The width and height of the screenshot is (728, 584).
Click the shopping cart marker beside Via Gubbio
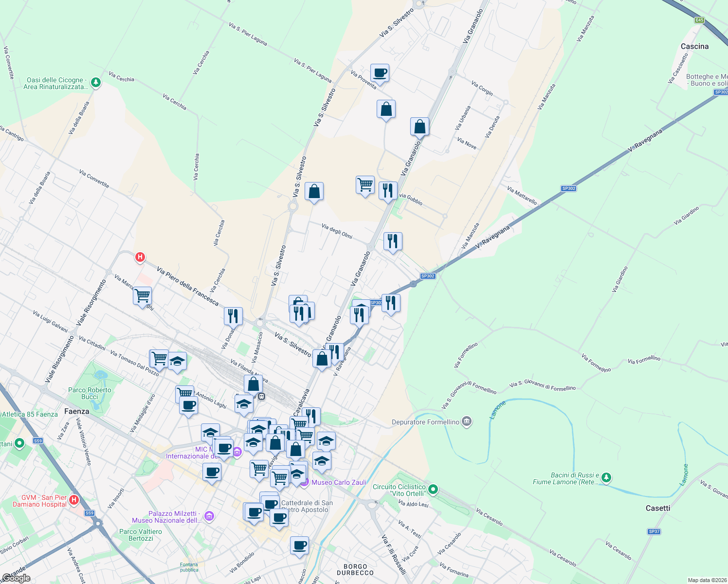pos(365,185)
